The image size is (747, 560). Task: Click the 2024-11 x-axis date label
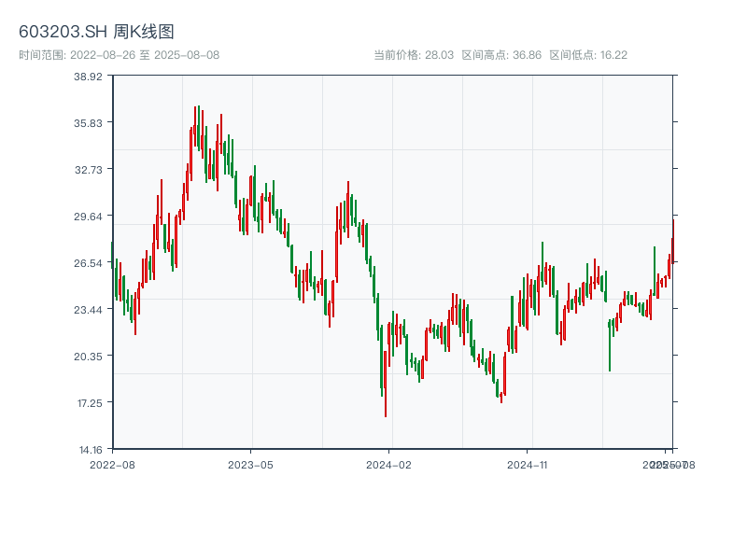527,464
